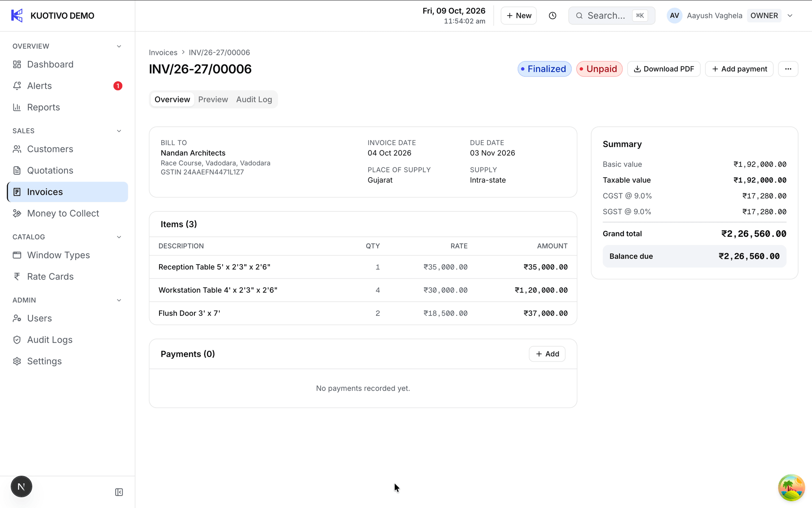
Task: Switch to the Audit Log tab
Action: [x=254, y=100]
